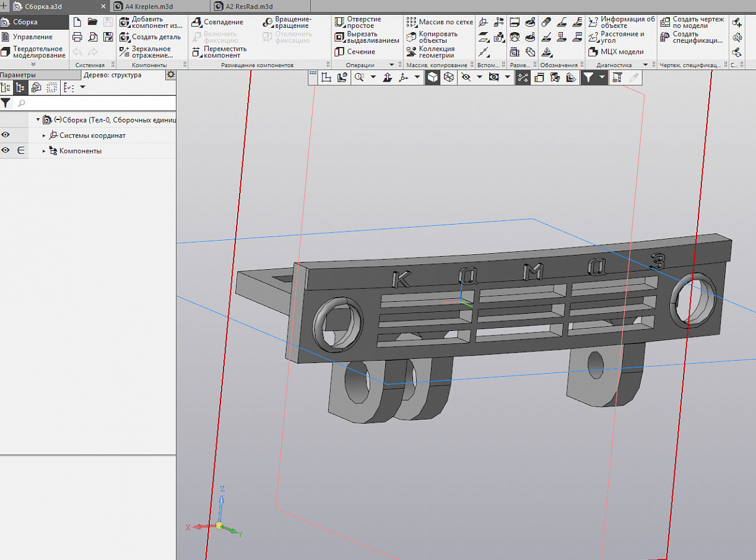This screenshot has width=756, height=560.
Task: Toggle visibility eye of Компоненты
Action: 6,150
